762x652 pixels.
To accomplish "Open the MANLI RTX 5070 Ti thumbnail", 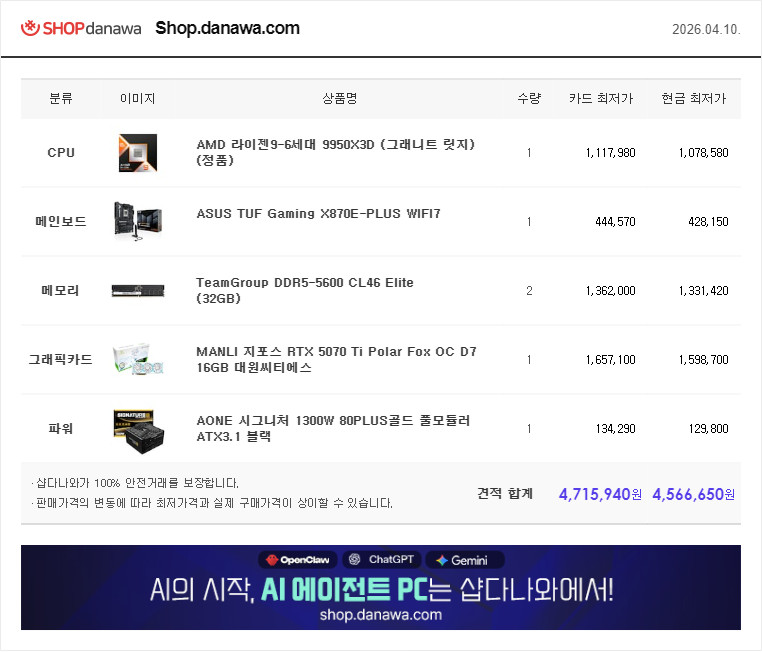I will pos(138,360).
